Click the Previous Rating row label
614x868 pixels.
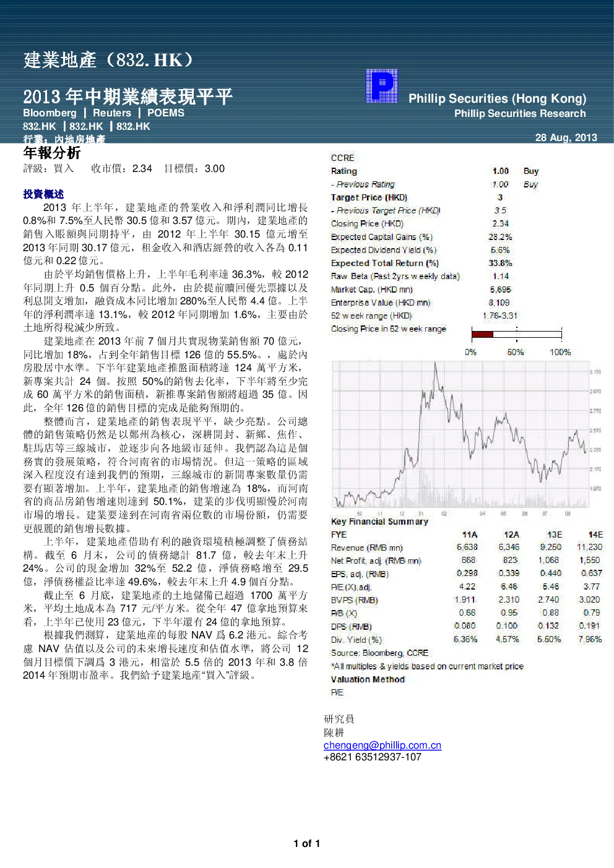363,184
